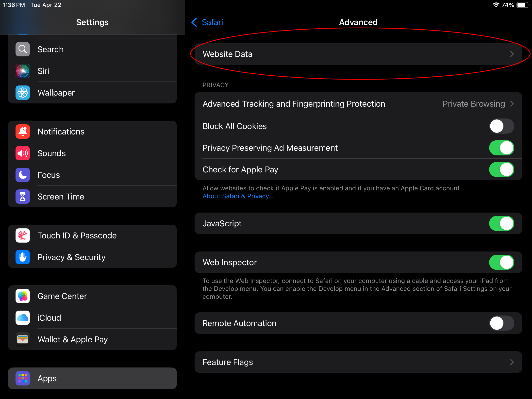The height and width of the screenshot is (399, 532).
Task: Turn off the Web Inspector switch
Action: pyautogui.click(x=501, y=262)
